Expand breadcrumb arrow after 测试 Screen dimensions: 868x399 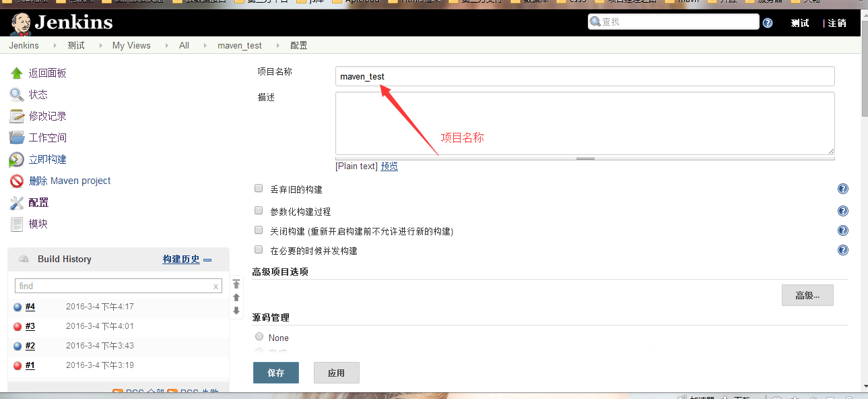pos(100,45)
